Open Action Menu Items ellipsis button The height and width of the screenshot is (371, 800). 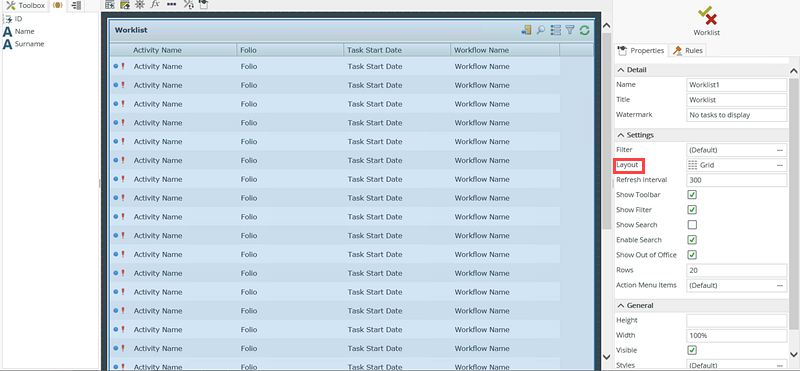click(x=780, y=285)
